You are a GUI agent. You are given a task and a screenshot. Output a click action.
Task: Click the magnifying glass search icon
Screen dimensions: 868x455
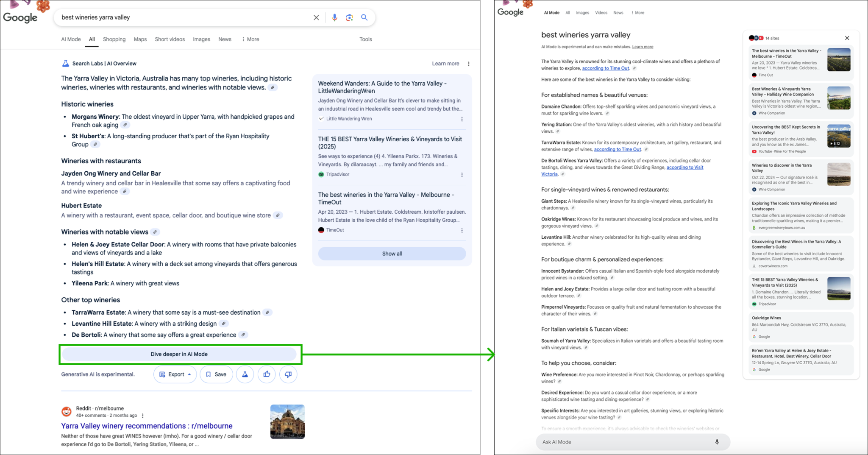364,17
